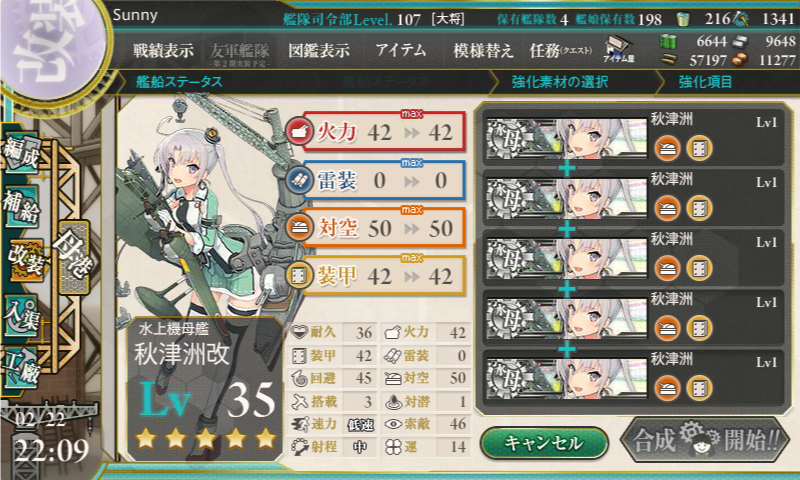
Task: Open the アイテム屋 item shop icon
Action: click(619, 49)
